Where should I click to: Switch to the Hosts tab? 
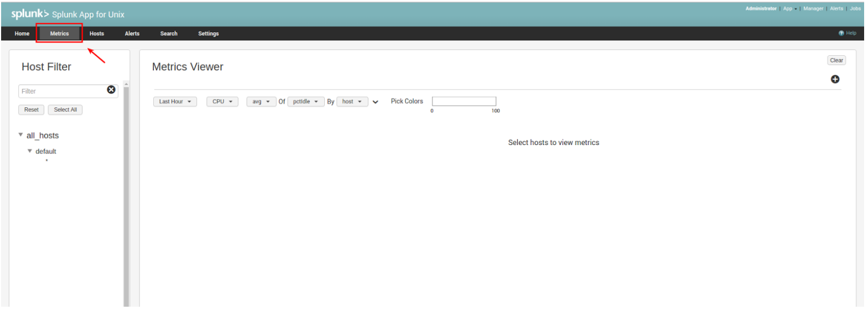tap(97, 34)
